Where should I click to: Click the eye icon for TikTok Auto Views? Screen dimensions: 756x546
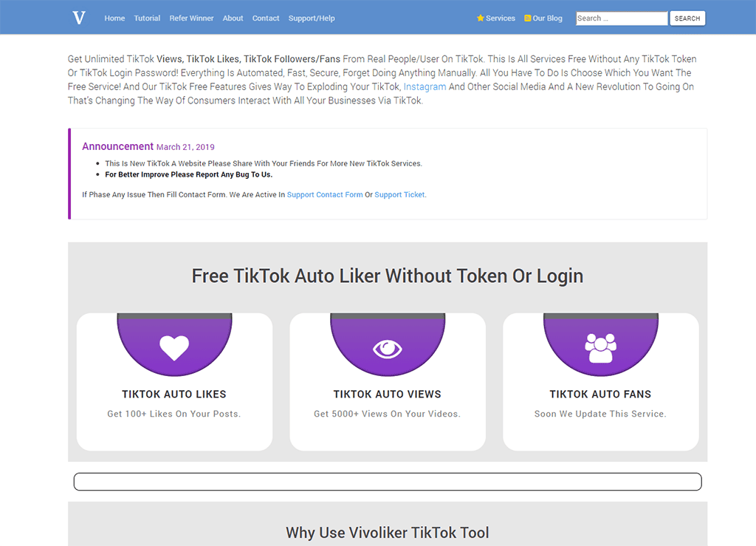coord(387,349)
